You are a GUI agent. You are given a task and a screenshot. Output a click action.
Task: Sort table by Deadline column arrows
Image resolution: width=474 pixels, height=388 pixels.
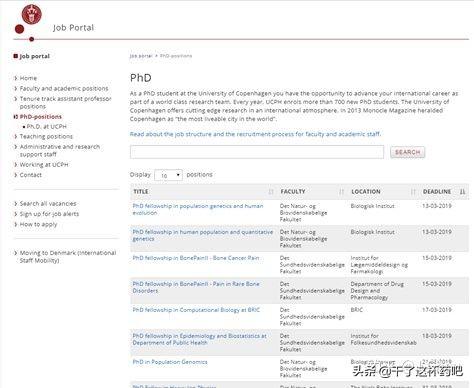click(x=462, y=192)
